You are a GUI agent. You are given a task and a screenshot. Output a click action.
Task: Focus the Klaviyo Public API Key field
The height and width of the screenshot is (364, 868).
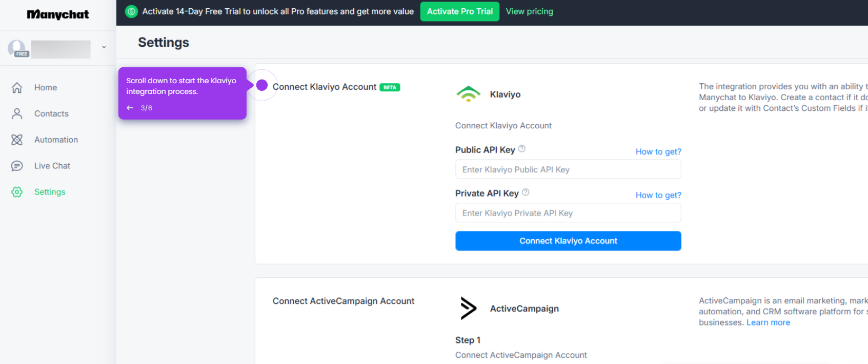(568, 169)
